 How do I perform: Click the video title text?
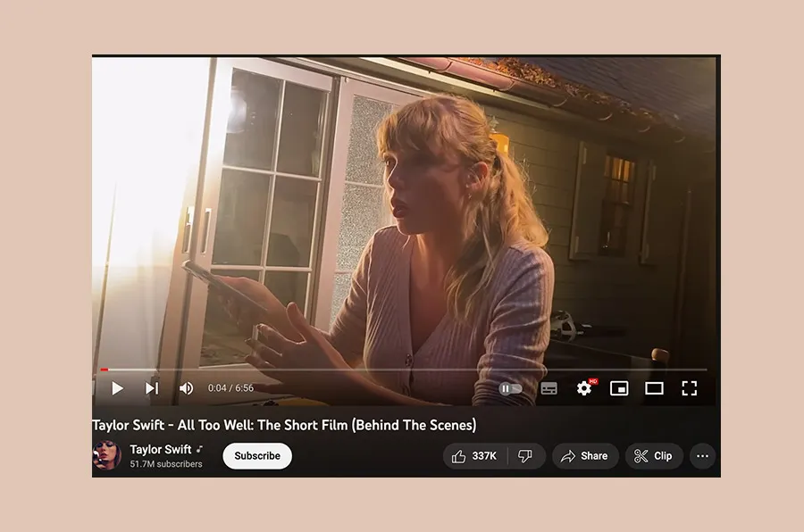pos(285,425)
